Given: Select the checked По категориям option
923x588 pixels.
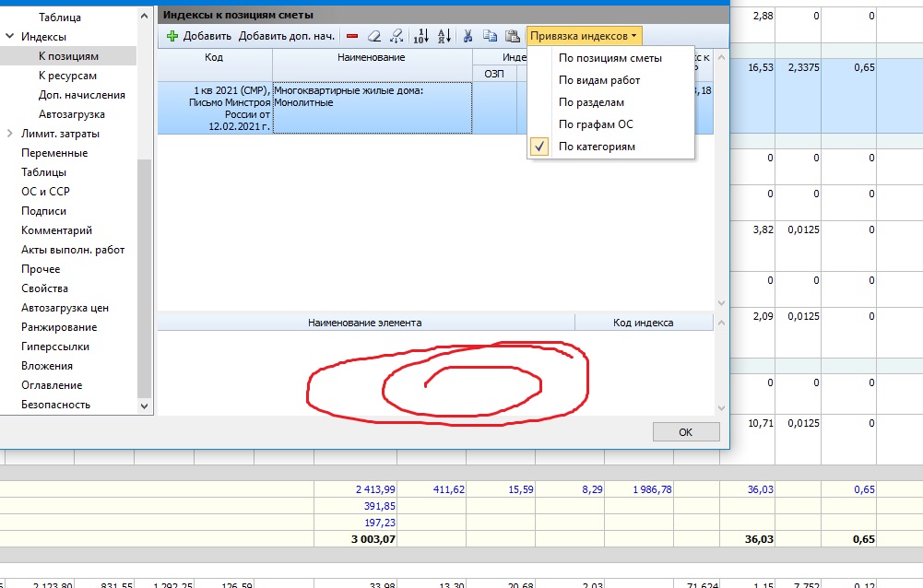Looking at the screenshot, I should click(x=597, y=147).
